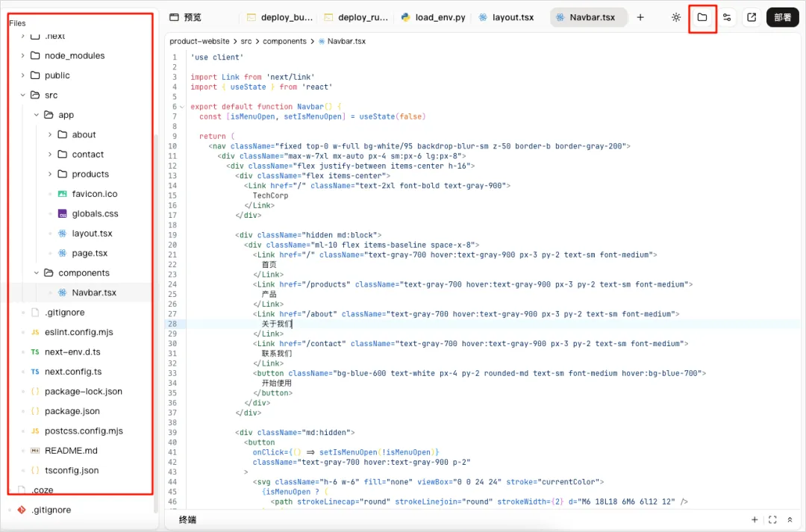Click the globals.css CSS file icon

pyautogui.click(x=62, y=214)
